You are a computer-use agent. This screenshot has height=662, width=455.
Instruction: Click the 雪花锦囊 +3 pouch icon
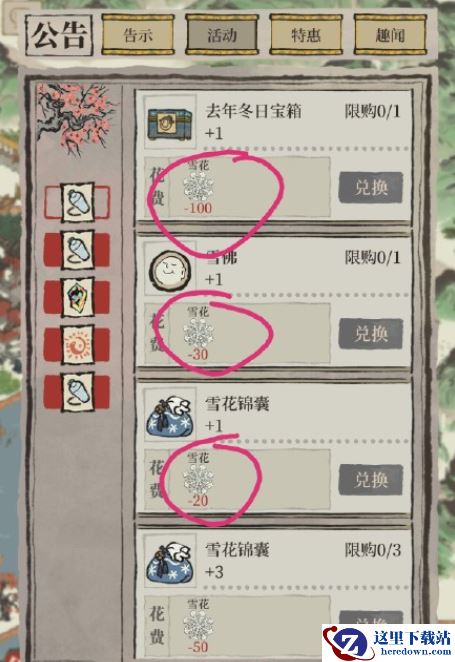click(x=170, y=562)
